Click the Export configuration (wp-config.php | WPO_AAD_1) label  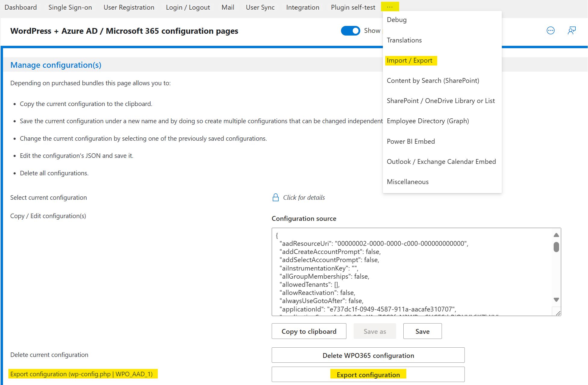point(82,374)
